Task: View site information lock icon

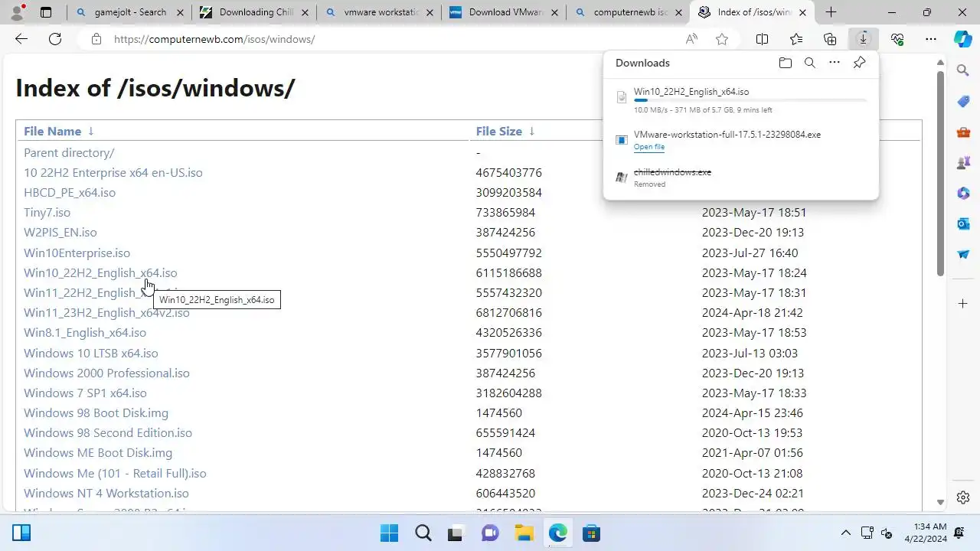Action: click(96, 39)
